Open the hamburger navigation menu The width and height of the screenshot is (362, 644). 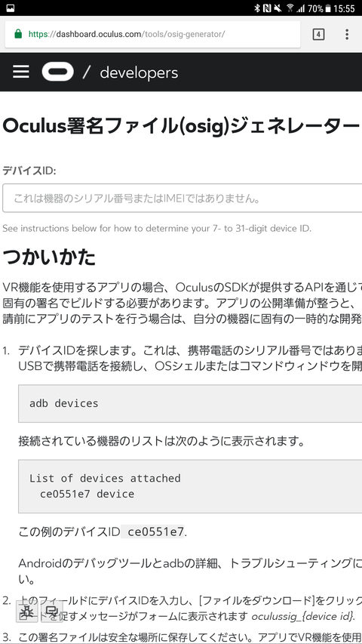pos(20,72)
